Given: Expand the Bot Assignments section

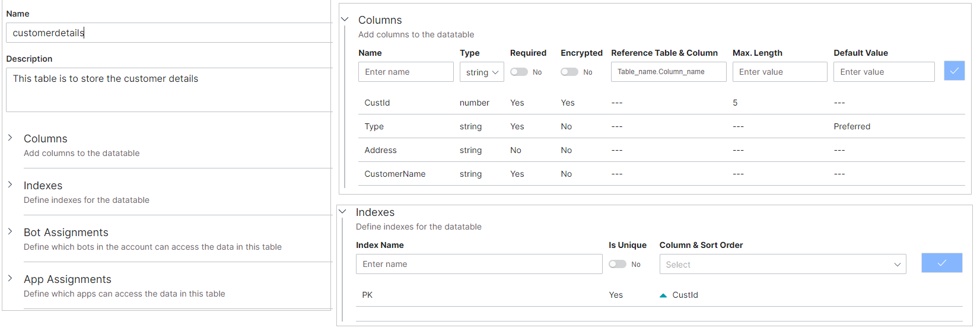Looking at the screenshot, I should (x=10, y=231).
